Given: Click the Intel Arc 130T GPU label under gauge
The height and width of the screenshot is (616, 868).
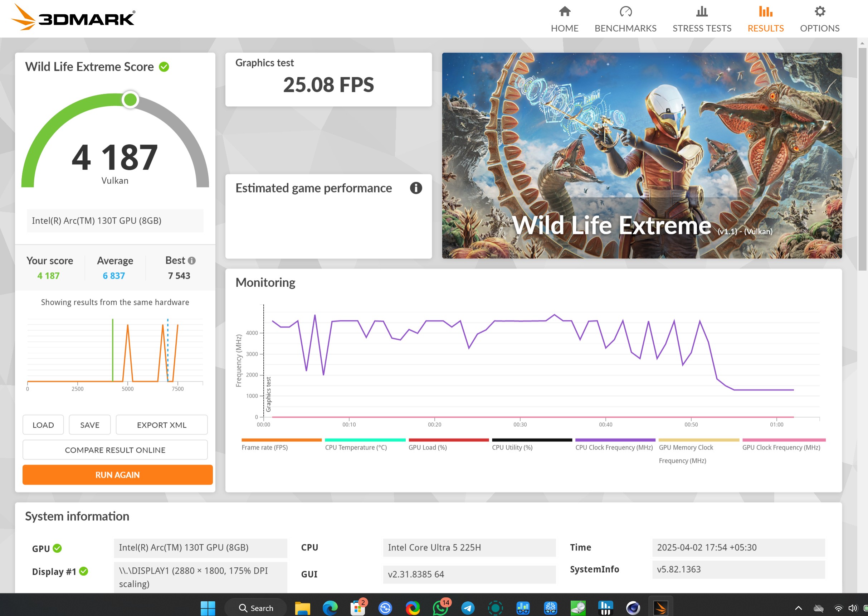Looking at the screenshot, I should tap(115, 221).
